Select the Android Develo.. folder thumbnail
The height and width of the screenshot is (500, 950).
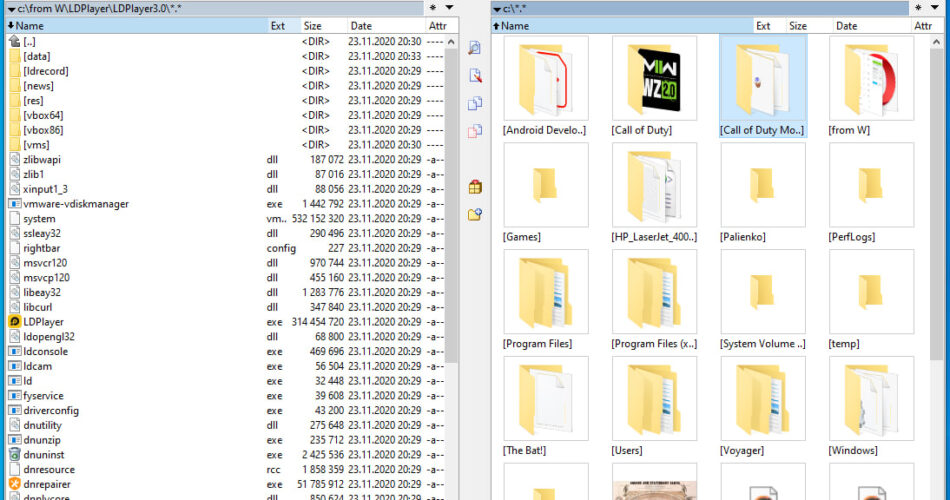(x=545, y=78)
